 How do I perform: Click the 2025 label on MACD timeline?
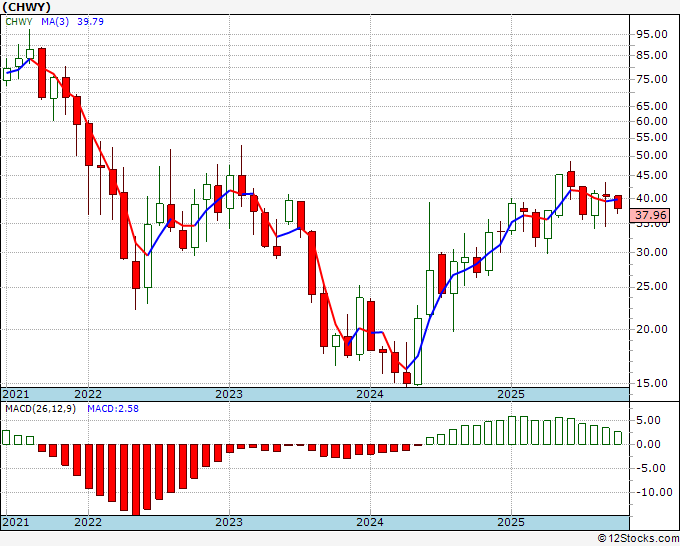[x=511, y=522]
